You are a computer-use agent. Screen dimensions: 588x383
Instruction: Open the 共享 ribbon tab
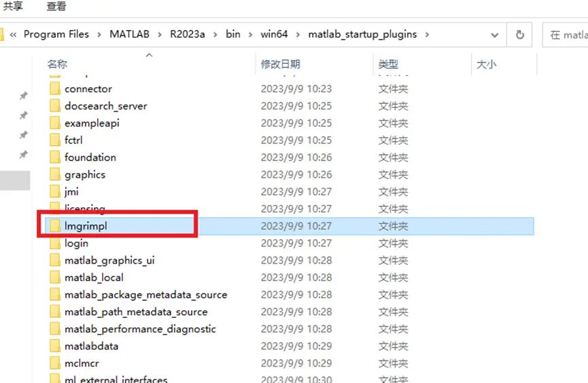pyautogui.click(x=12, y=6)
